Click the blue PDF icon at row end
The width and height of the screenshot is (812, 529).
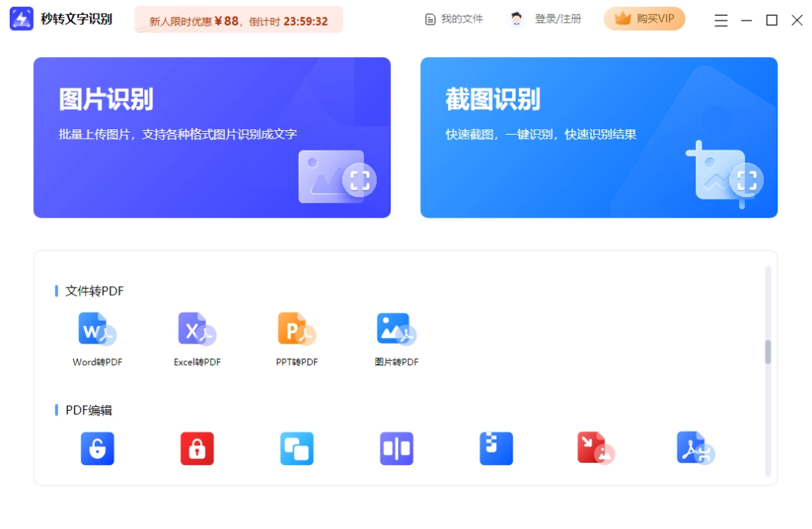(x=695, y=448)
